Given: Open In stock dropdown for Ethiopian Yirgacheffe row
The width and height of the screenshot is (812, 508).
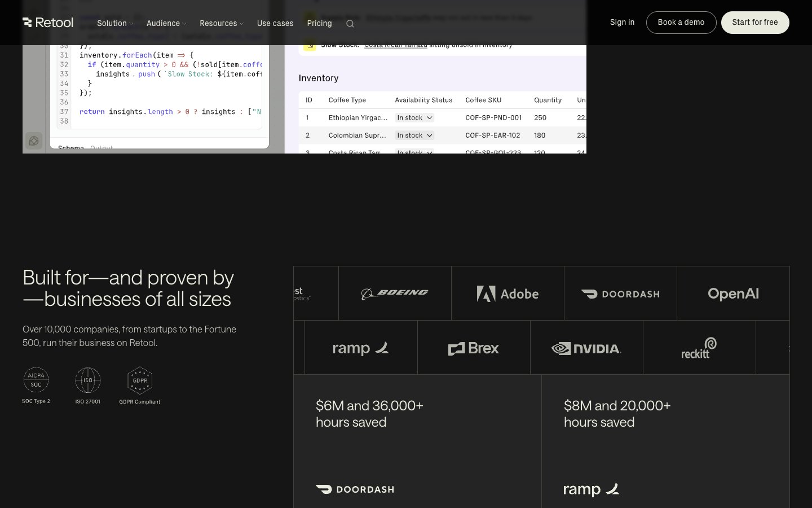Looking at the screenshot, I should tap(414, 117).
